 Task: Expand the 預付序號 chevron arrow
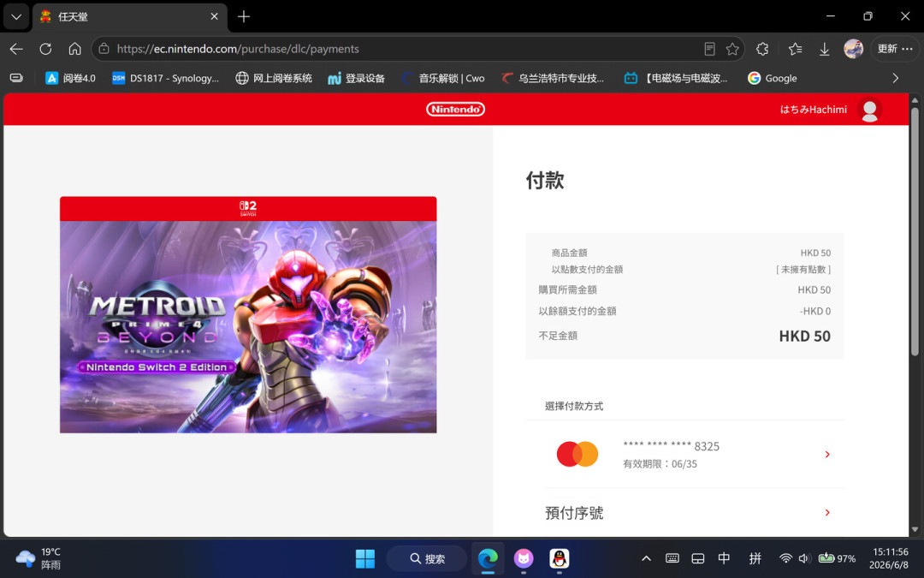(827, 513)
